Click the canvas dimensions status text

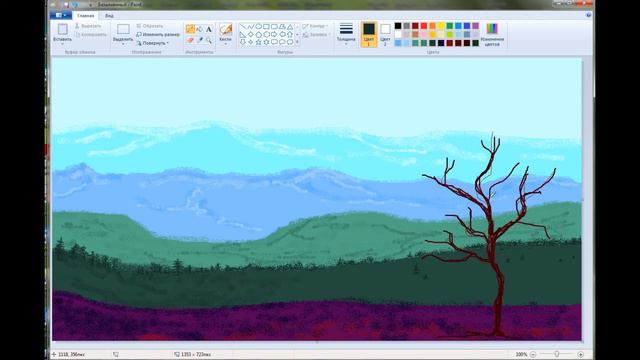click(195, 354)
